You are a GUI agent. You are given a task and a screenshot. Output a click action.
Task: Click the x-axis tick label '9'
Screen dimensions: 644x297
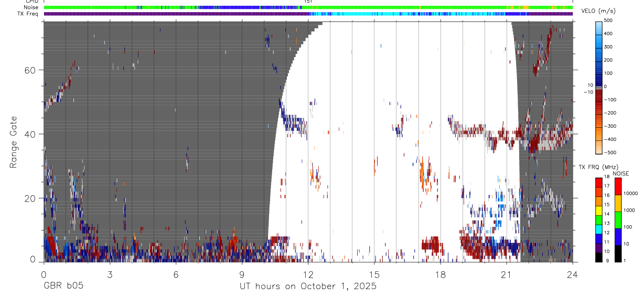click(x=242, y=274)
